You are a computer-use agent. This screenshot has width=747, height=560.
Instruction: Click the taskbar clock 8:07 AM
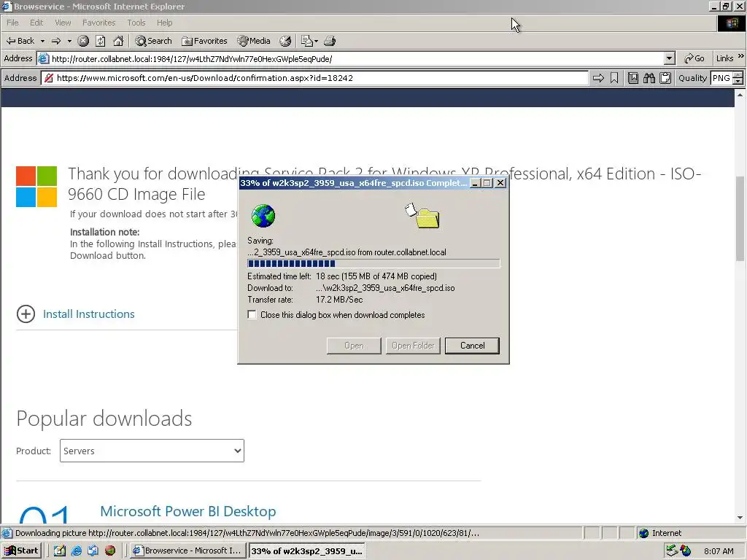pyautogui.click(x=719, y=551)
